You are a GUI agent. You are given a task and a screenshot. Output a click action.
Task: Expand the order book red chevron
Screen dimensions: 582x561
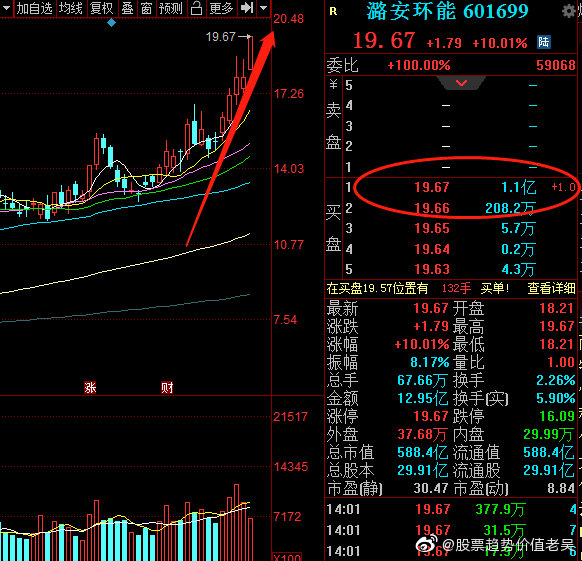tap(461, 83)
